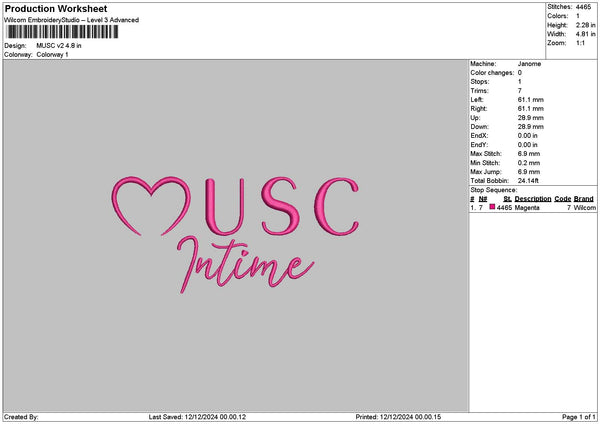Click the Magenta description in stop sequence row
This screenshot has height=424, width=600.
tap(527, 208)
